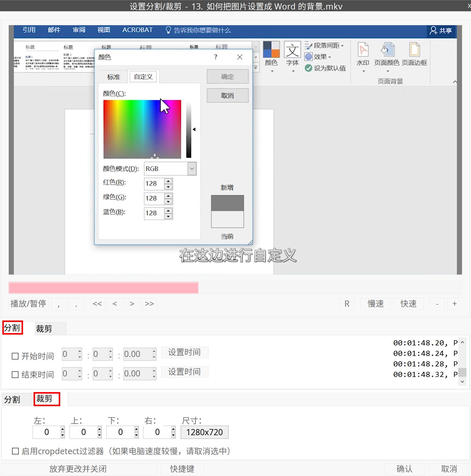
Task: Switch to the 分割 tab above the crop fields
Action: pyautogui.click(x=17, y=400)
